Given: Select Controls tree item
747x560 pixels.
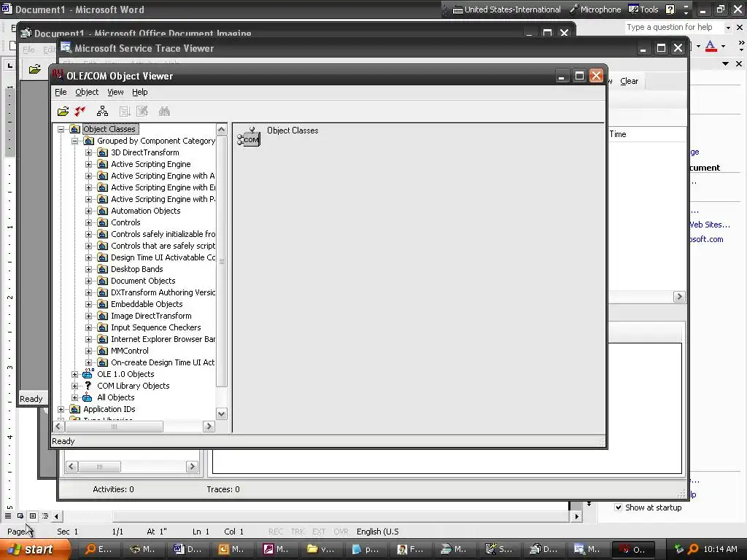Looking at the screenshot, I should [x=125, y=222].
